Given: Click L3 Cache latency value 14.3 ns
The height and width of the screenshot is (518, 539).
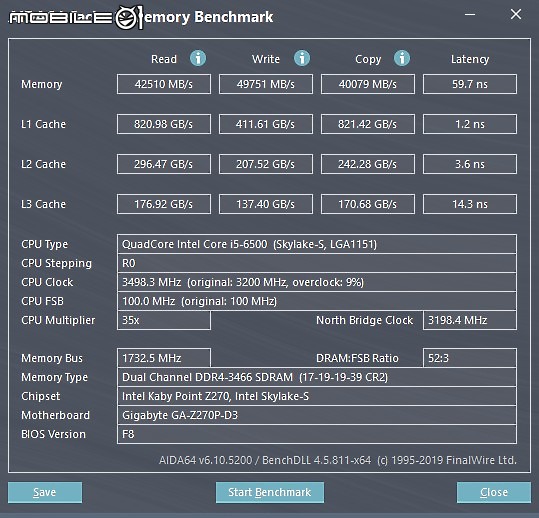Looking at the screenshot, I should coord(470,204).
